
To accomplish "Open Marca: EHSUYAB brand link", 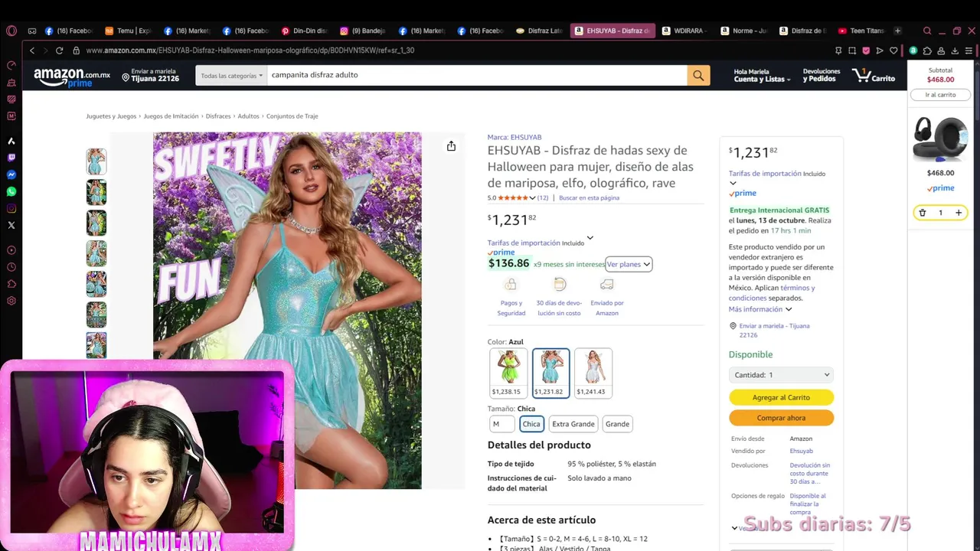I will click(x=514, y=138).
